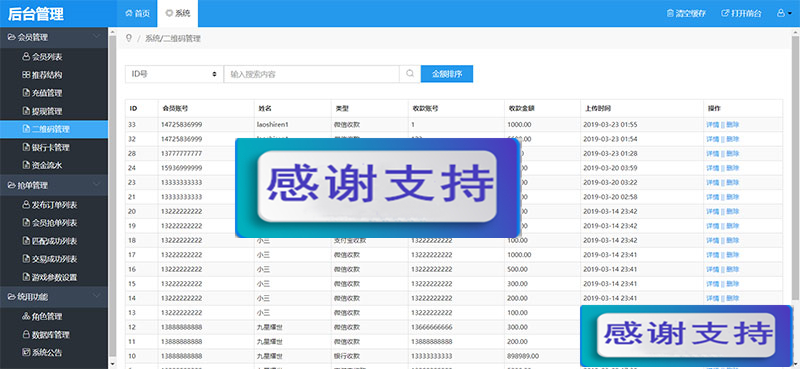Open 银行卡管理 in the sidebar

46,147
